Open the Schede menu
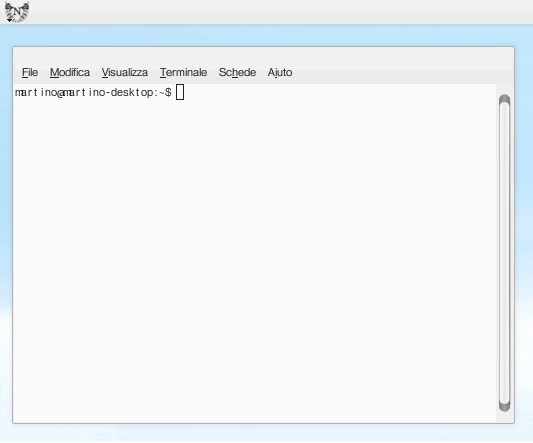This screenshot has width=533, height=443. pos(237,72)
